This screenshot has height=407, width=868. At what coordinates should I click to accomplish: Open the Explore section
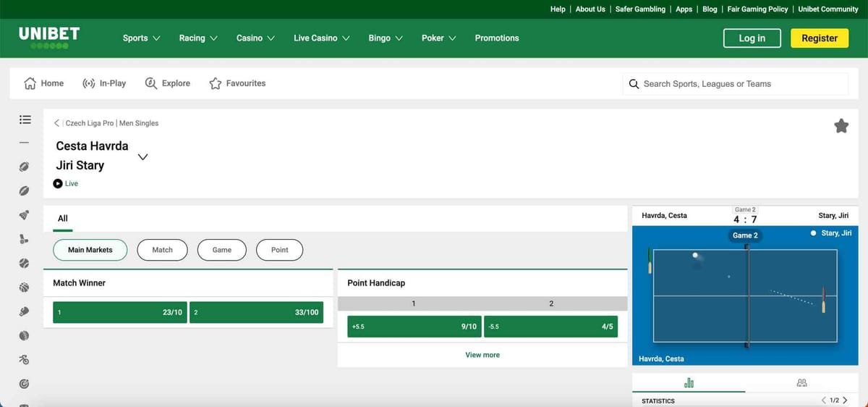coord(167,83)
